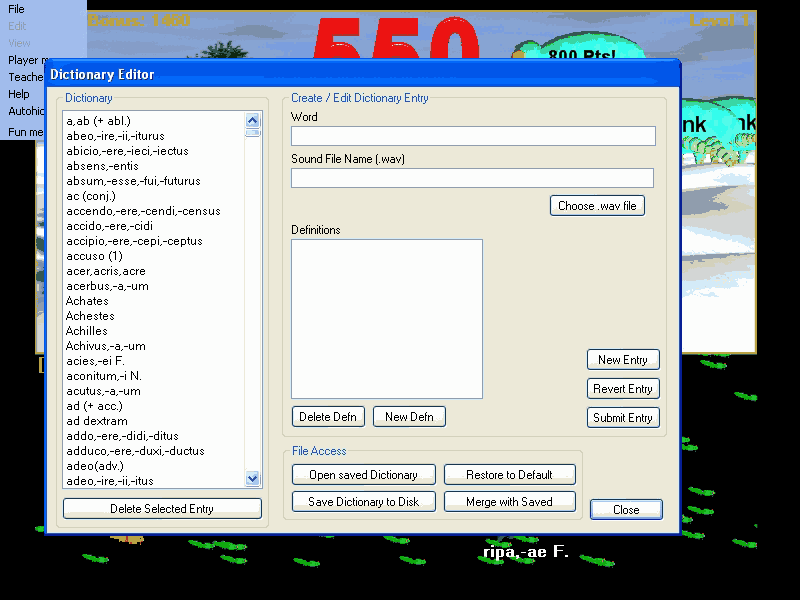Merge the dictionary with saved version
Image resolution: width=800 pixels, height=600 pixels.
[x=510, y=500]
